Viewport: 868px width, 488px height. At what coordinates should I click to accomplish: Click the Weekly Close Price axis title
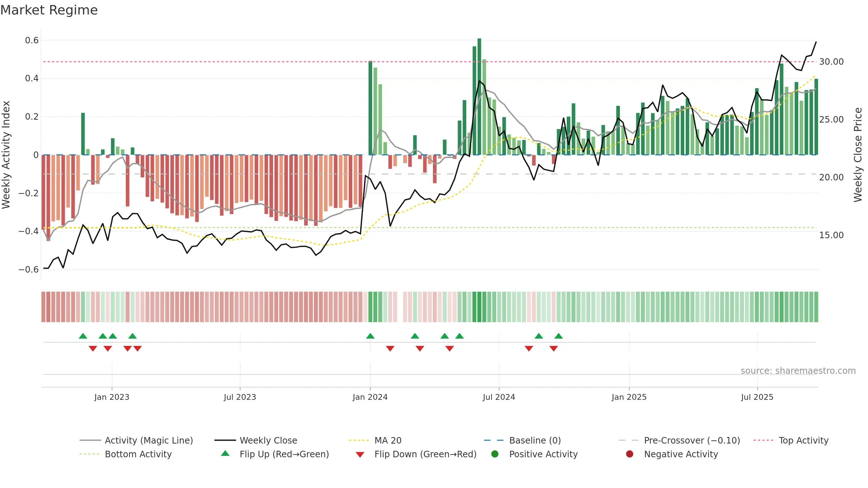(858, 155)
